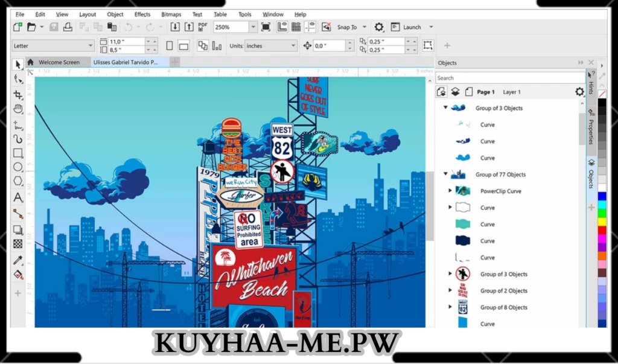The width and height of the screenshot is (618, 364).
Task: Click the page width 11,0 field
Action: click(x=128, y=42)
